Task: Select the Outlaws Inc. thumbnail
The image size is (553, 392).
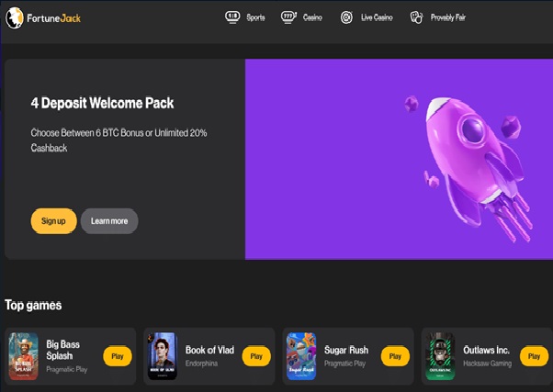Action: (439, 356)
